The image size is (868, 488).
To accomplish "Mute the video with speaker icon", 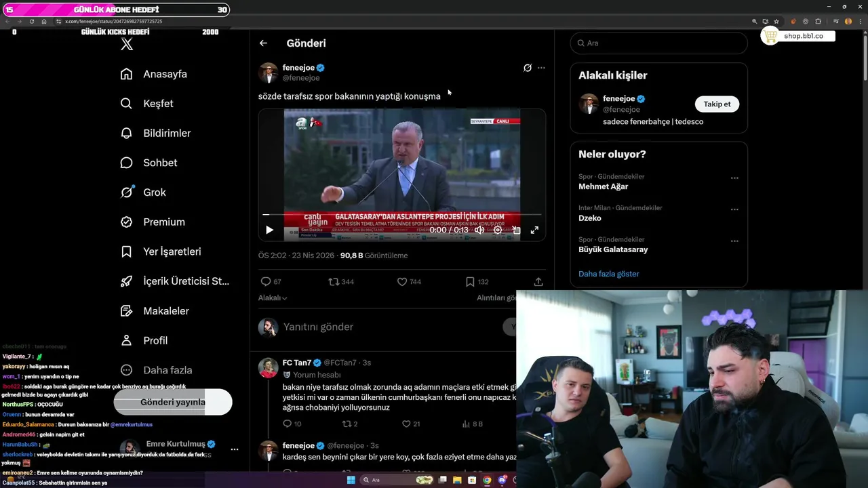I will [x=479, y=230].
